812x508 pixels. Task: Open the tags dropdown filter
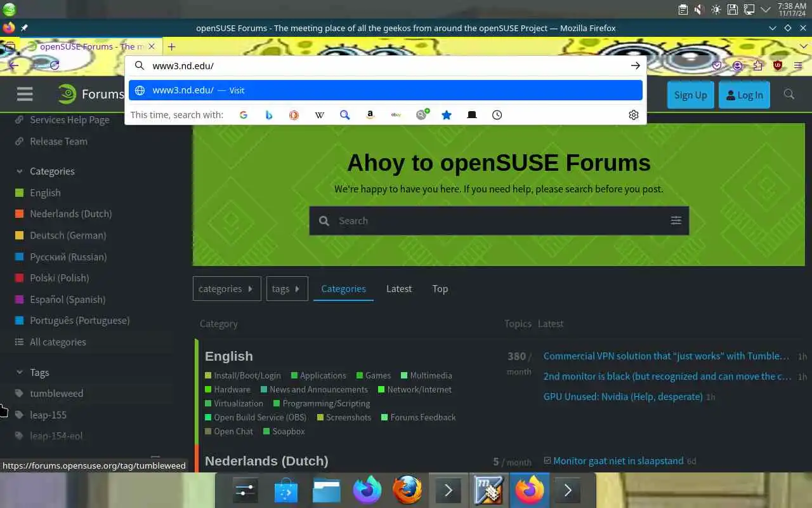(287, 288)
